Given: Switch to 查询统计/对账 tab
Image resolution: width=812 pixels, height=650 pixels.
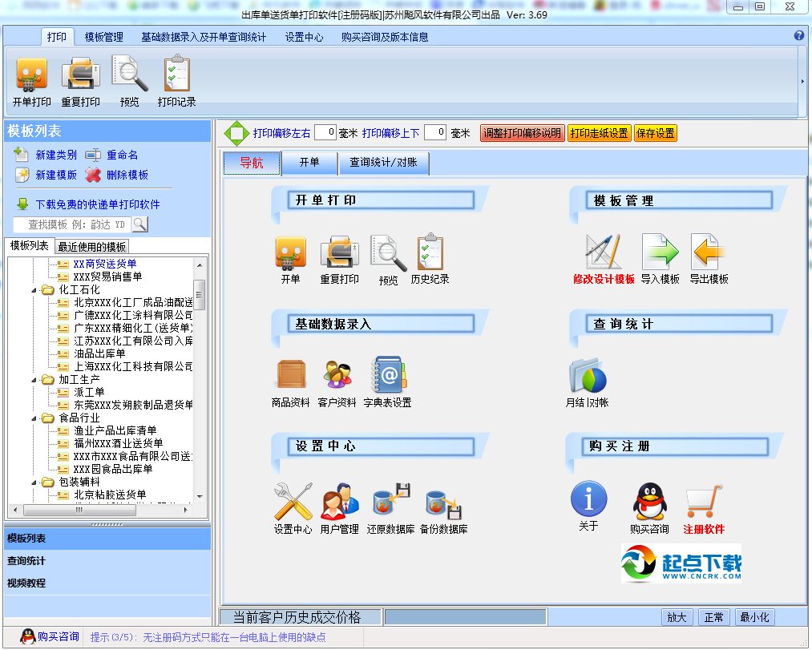Looking at the screenshot, I should click(x=383, y=163).
